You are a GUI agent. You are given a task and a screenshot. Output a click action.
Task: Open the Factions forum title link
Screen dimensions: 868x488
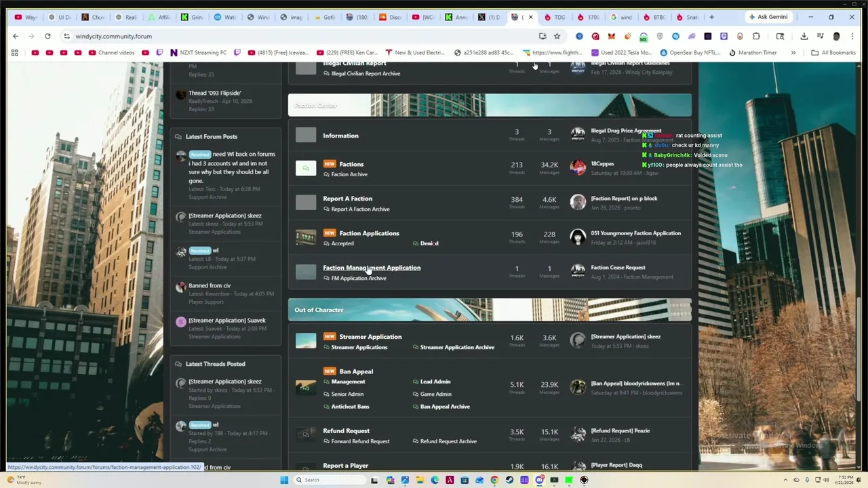tap(351, 164)
